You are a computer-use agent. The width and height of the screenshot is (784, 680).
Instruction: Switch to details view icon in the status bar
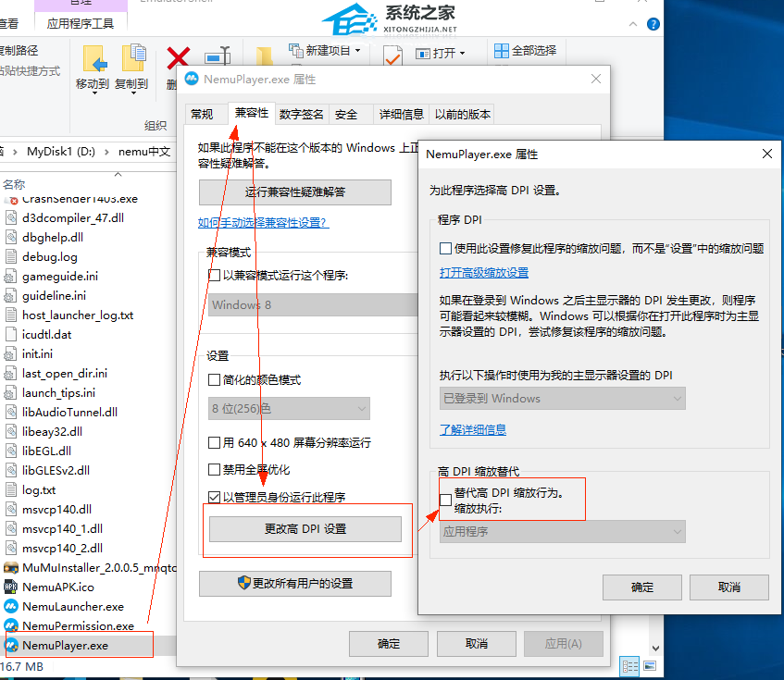(629, 666)
